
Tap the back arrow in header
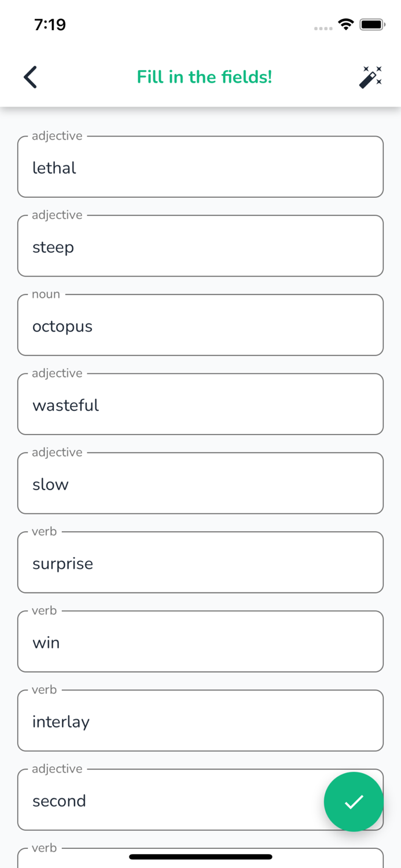(x=31, y=77)
